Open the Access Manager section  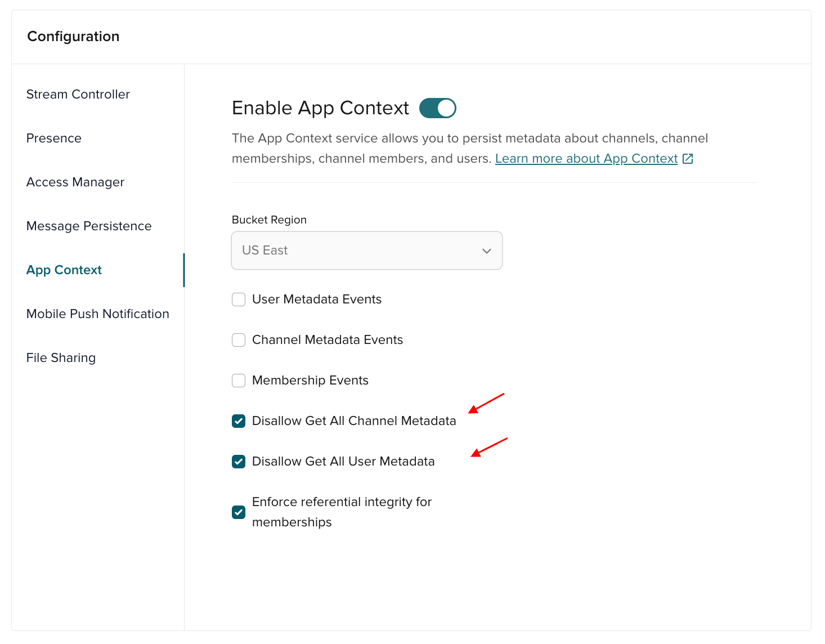click(75, 182)
